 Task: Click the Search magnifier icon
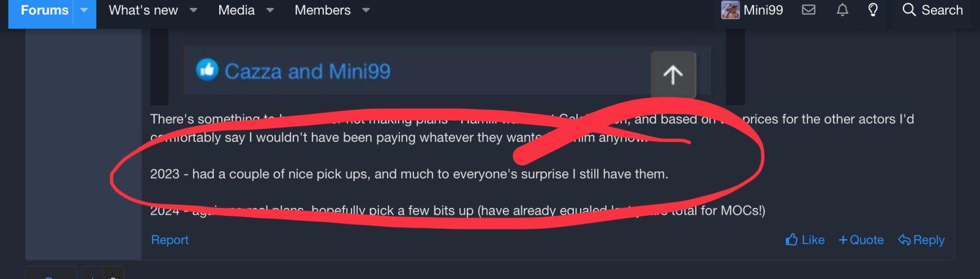point(909,10)
